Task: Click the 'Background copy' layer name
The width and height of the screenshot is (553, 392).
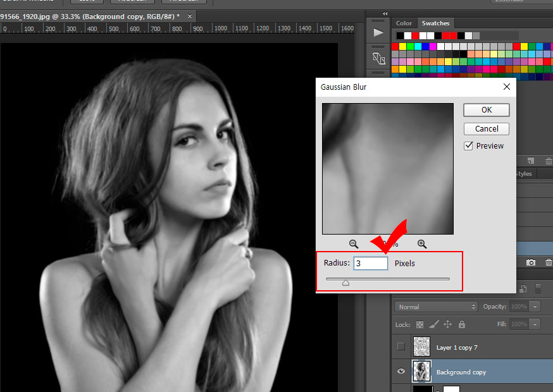Action: 461,372
